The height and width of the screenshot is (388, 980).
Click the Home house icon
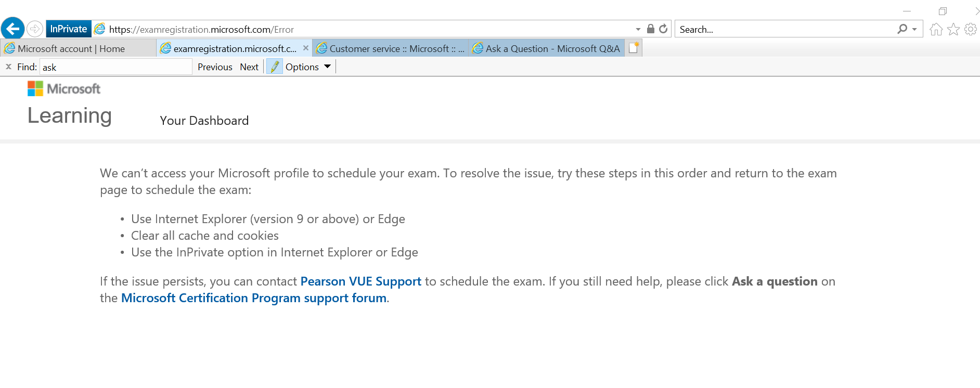coord(936,29)
